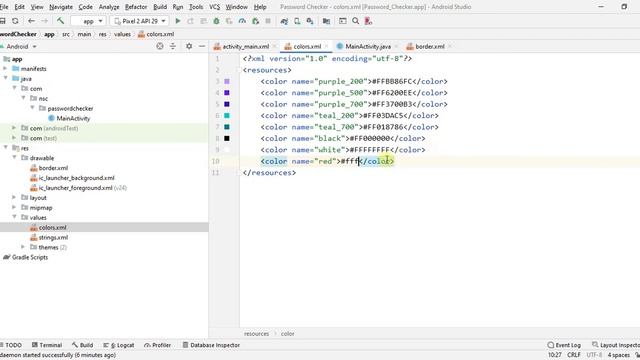This screenshot has height=360, width=640.
Task: Click the Back navigation arrow
Action: pyautogui.click(x=31, y=21)
